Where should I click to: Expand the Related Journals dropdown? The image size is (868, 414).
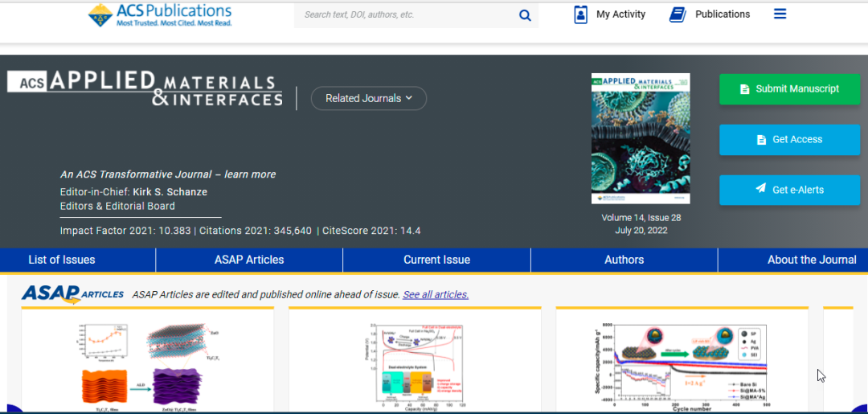pyautogui.click(x=368, y=98)
